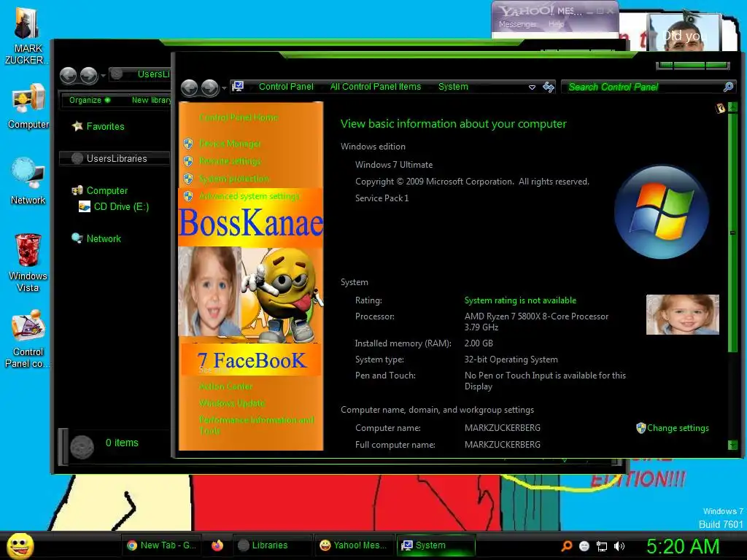
Task: Open recent pages dropdown in System window
Action: point(224,88)
